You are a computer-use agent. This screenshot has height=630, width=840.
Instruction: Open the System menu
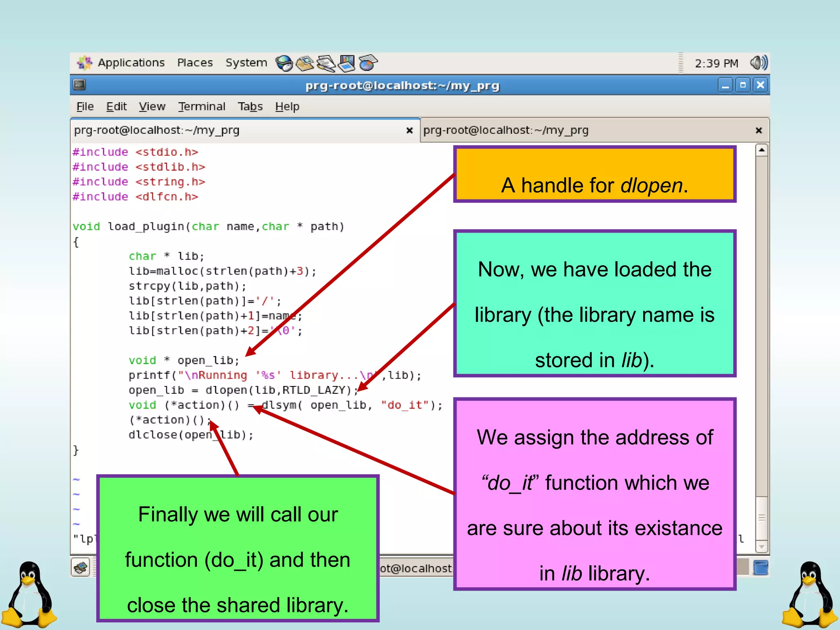[x=246, y=63]
